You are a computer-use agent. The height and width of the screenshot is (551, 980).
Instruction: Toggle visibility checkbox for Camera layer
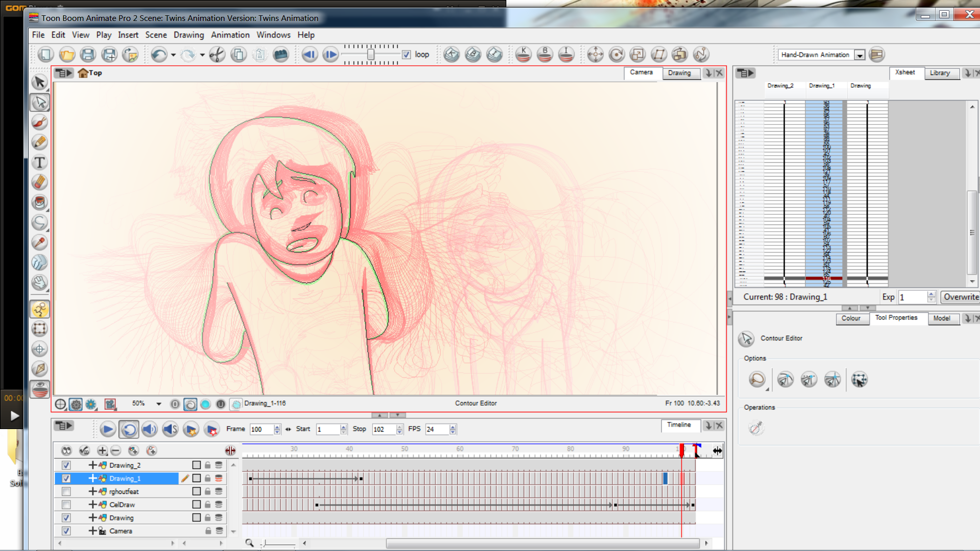pyautogui.click(x=66, y=531)
